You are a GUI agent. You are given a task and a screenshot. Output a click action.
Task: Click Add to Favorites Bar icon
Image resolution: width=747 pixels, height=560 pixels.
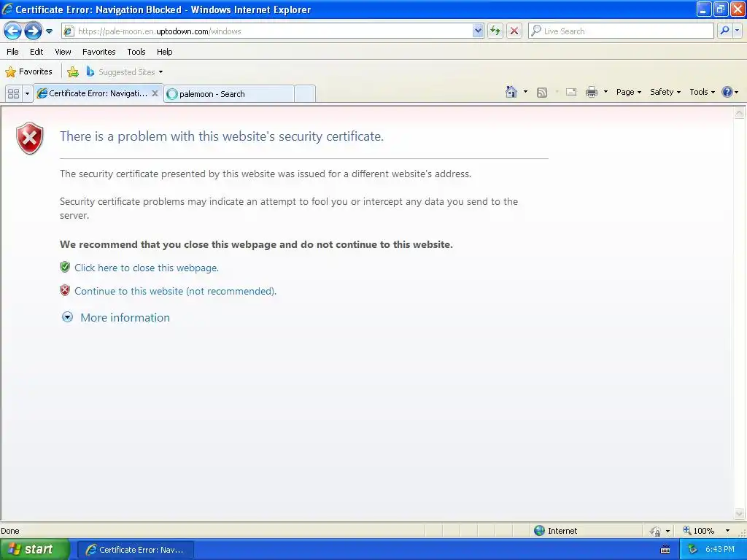click(x=73, y=72)
